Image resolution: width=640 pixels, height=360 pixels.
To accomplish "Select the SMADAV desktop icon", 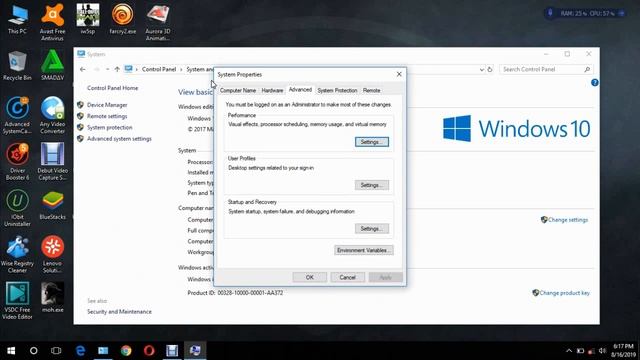I will pyautogui.click(x=52, y=66).
